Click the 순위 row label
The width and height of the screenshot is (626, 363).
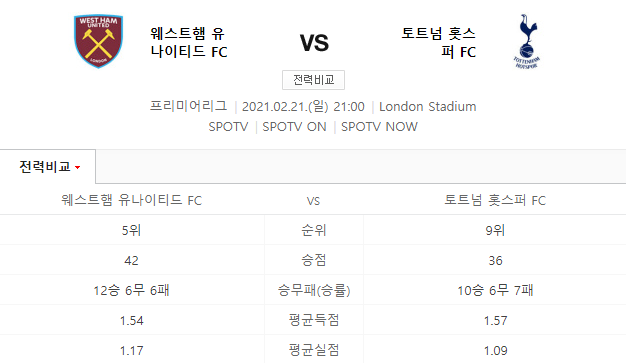point(314,230)
